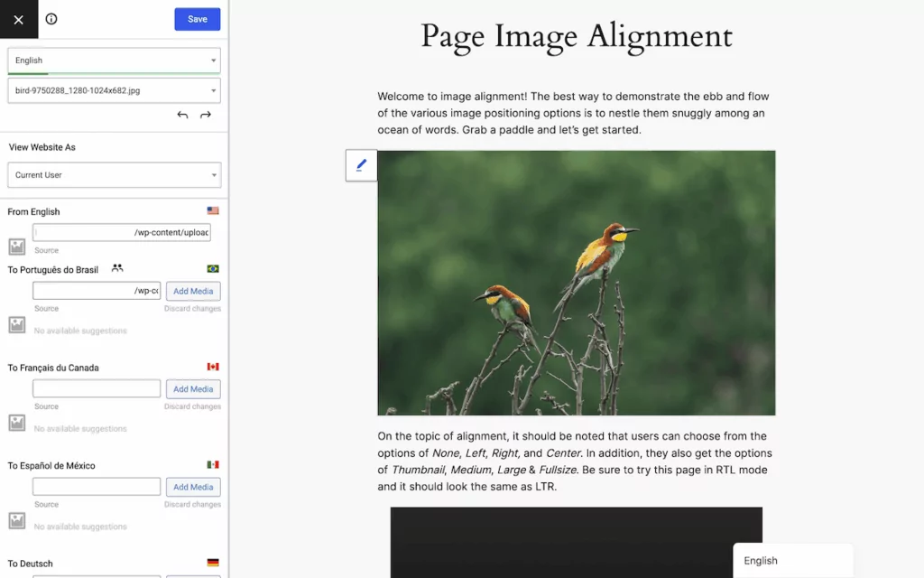The image size is (924, 578).
Task: Click the Français du Canada image placeholder
Action: coord(17,423)
